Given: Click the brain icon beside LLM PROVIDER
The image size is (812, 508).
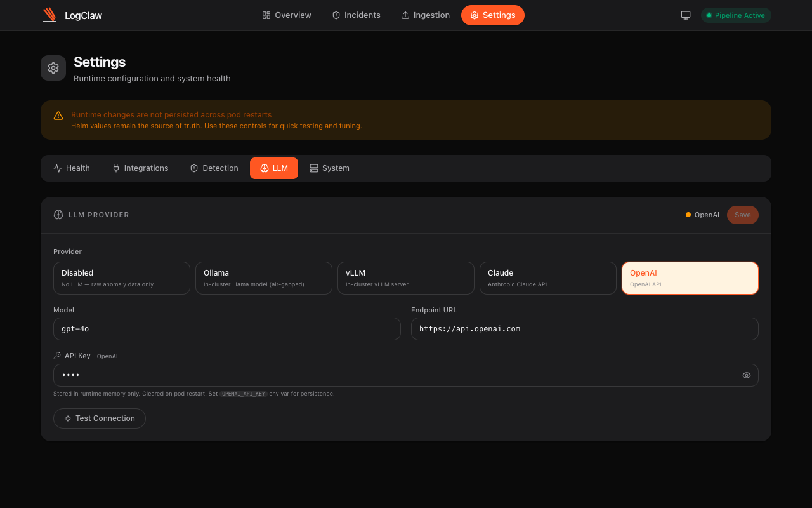Looking at the screenshot, I should click(58, 215).
